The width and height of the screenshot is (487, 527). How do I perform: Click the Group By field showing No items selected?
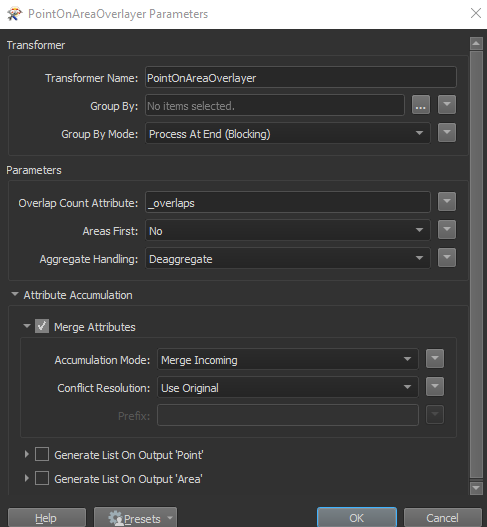coord(275,106)
